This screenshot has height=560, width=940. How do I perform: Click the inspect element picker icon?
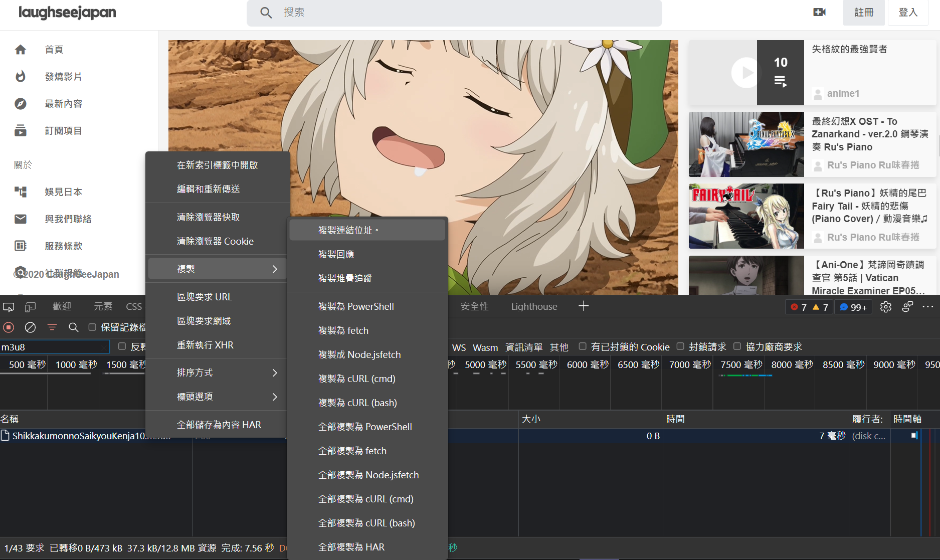point(9,307)
